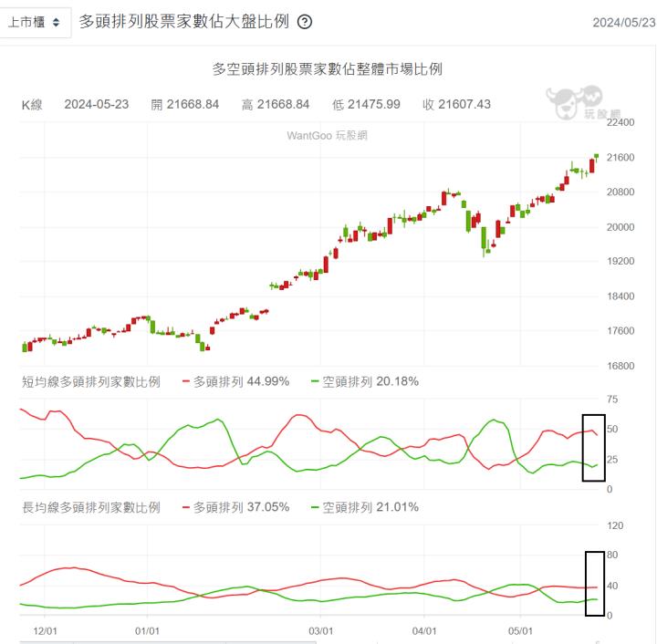Image resolution: width=657 pixels, height=644 pixels.
Task: Toggle short-term 空頭排列 20.18% legend
Action: pos(365,381)
